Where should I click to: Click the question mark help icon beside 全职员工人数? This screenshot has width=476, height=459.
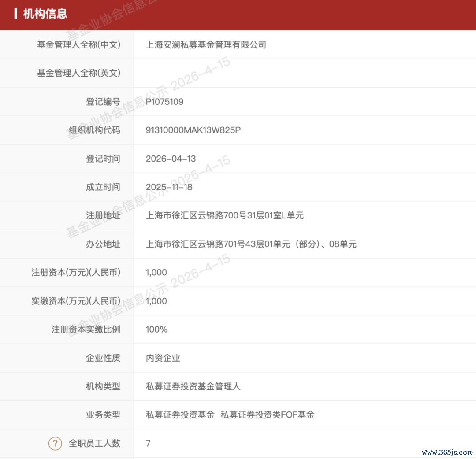[x=55, y=444]
